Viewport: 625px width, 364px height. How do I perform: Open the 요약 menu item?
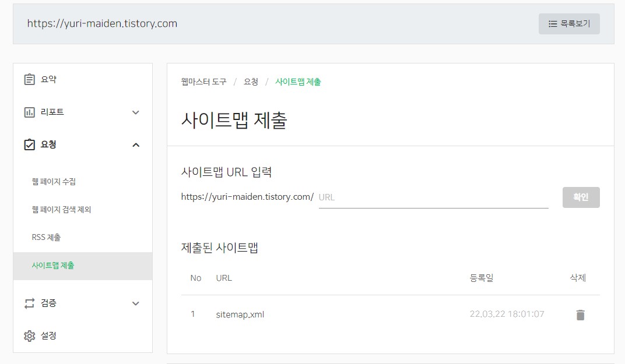[48, 79]
